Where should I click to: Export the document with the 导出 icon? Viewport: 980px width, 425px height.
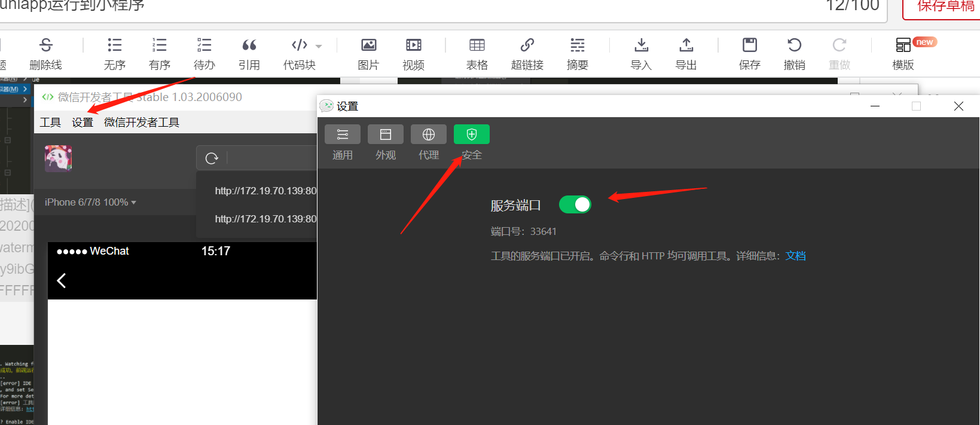tap(686, 45)
